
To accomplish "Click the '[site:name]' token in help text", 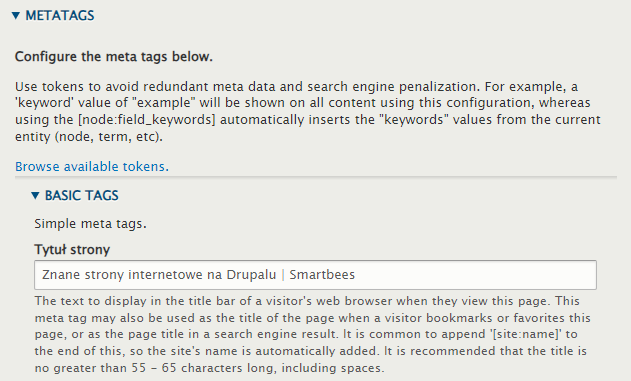I will pos(524,334).
